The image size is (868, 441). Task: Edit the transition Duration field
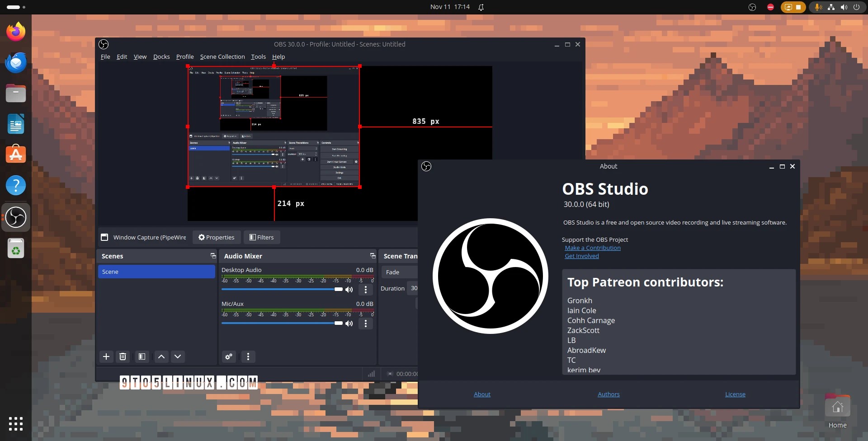414,288
